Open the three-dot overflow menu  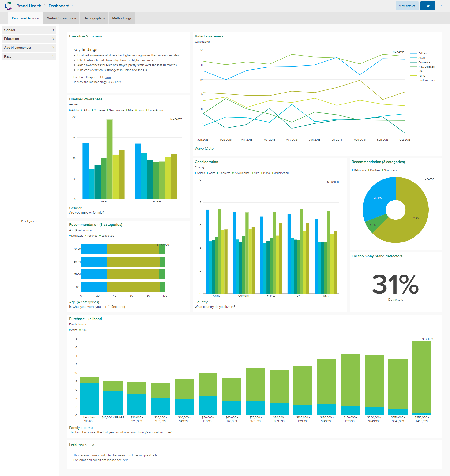click(441, 6)
